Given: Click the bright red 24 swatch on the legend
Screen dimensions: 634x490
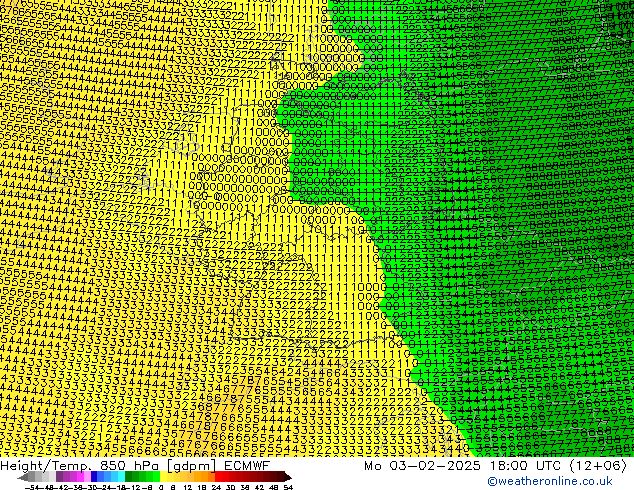Looking at the screenshot, I should point(218,476).
